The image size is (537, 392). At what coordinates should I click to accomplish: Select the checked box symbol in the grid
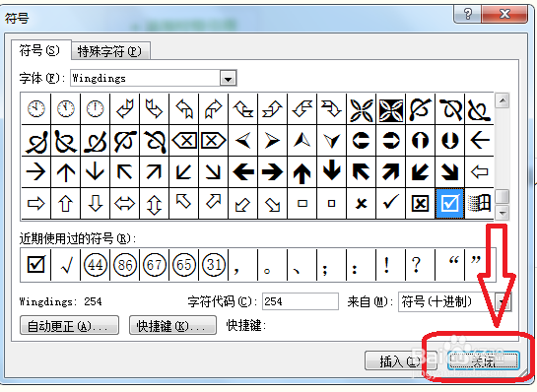click(449, 203)
